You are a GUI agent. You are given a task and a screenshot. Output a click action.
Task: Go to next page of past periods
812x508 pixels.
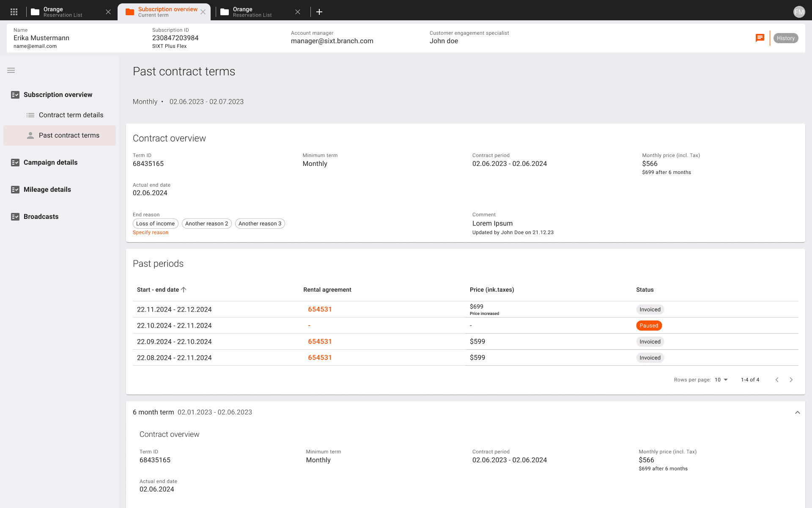[x=791, y=380]
